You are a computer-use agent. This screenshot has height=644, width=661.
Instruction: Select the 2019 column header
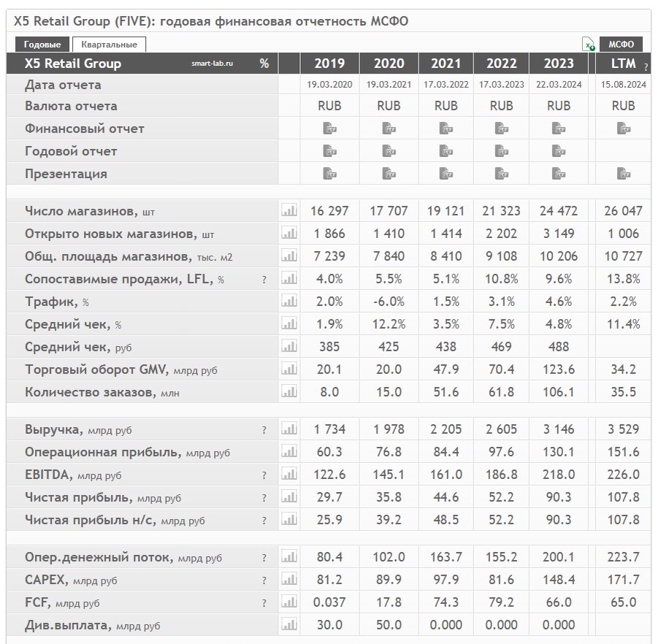[x=329, y=64]
